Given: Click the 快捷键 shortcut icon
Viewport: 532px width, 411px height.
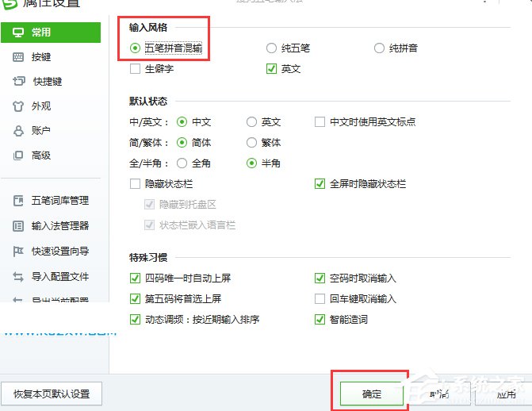Looking at the screenshot, I should 19,82.
